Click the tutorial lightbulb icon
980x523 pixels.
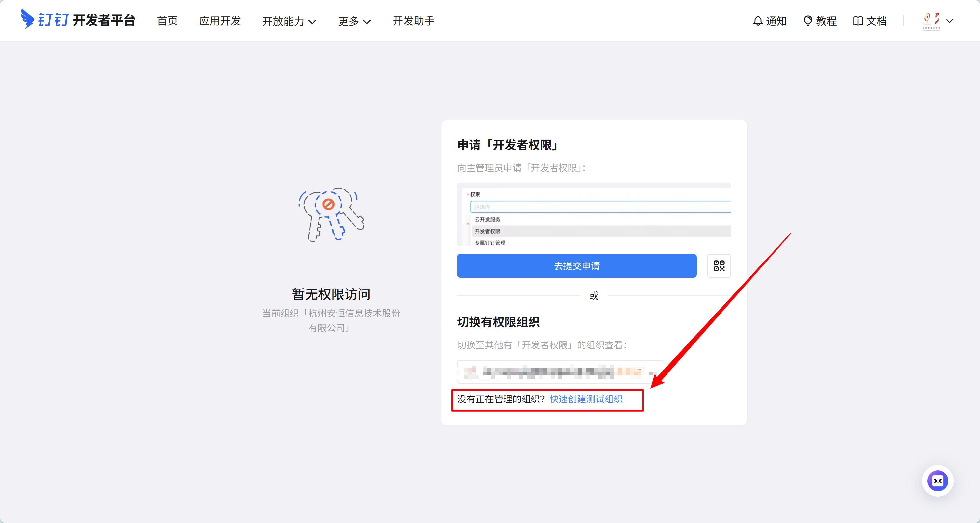tap(808, 21)
